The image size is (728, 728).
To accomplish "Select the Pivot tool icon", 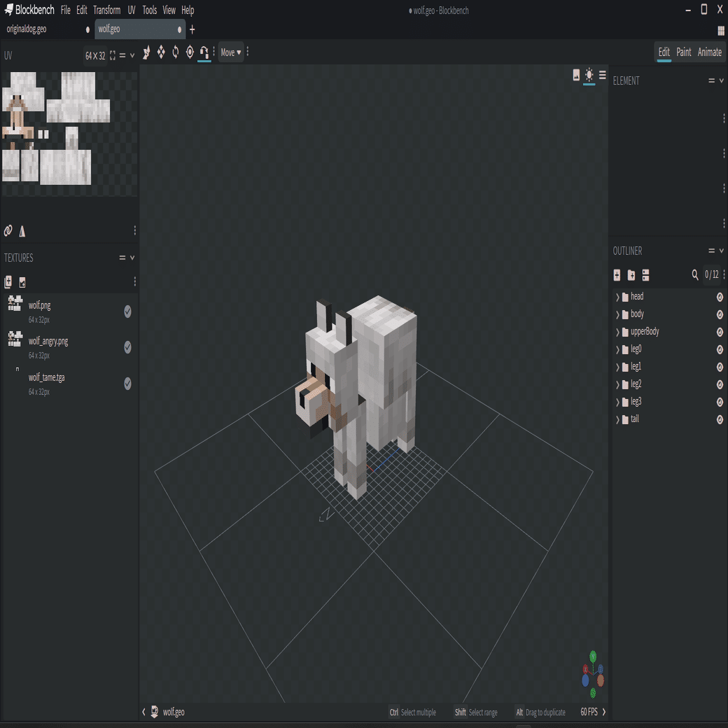I will pyautogui.click(x=190, y=52).
